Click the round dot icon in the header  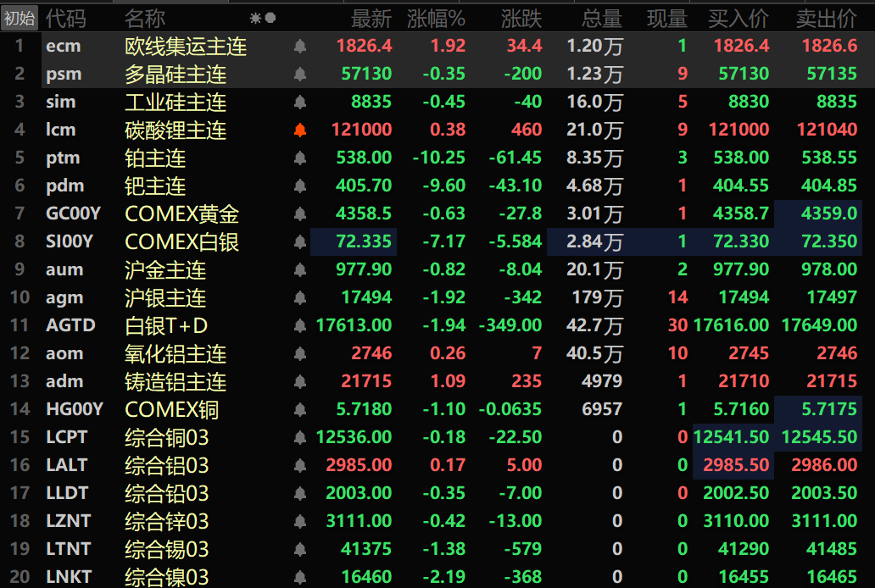(x=270, y=18)
